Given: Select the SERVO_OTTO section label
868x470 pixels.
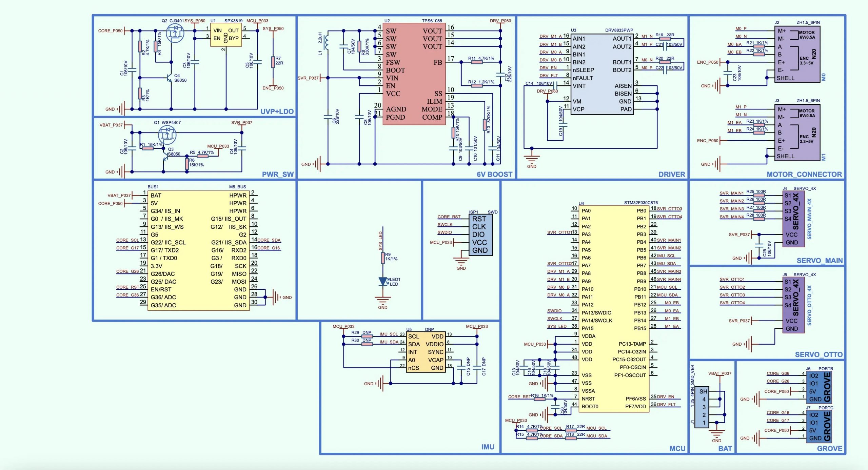Looking at the screenshot, I should [x=819, y=354].
